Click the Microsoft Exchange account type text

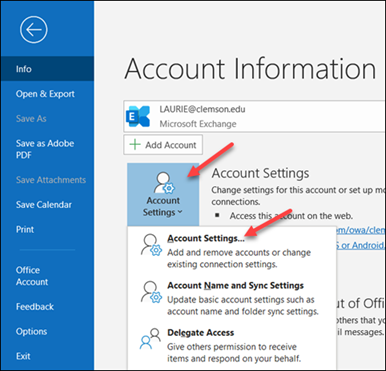click(x=198, y=124)
